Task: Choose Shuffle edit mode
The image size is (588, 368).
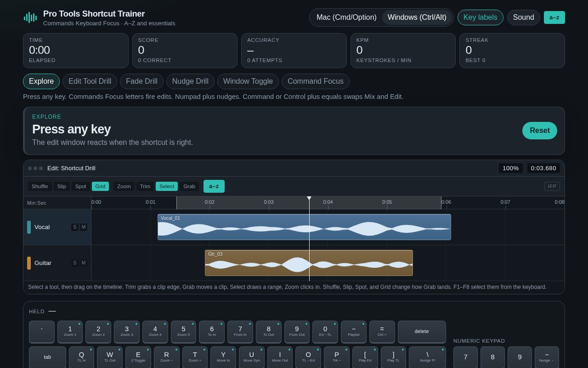Action: pos(40,186)
